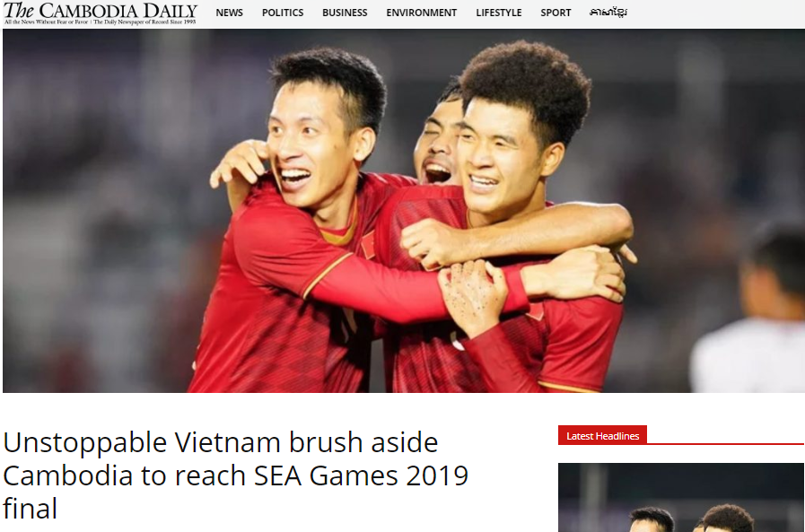Screen dimensions: 805x532
Task: Click the tagline beneath the newspaper logo
Action: coord(101,22)
